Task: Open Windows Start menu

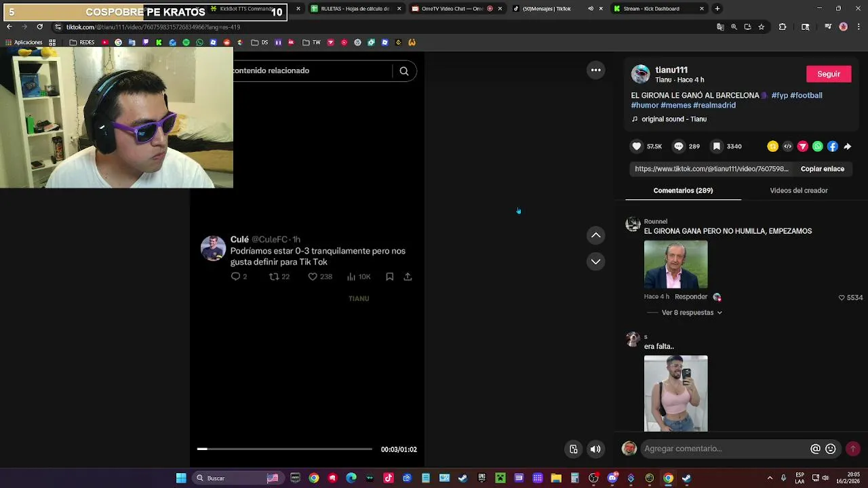Action: point(181,479)
